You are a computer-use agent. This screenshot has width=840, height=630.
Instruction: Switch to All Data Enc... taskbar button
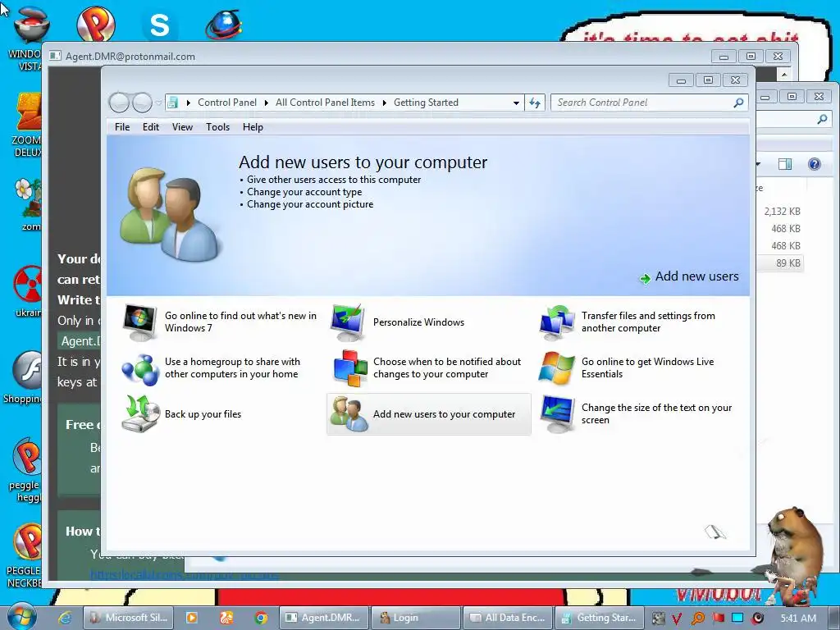[507, 618]
